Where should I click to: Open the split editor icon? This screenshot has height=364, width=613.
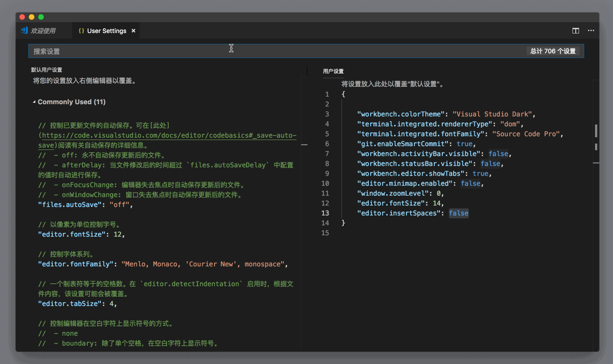click(x=575, y=31)
